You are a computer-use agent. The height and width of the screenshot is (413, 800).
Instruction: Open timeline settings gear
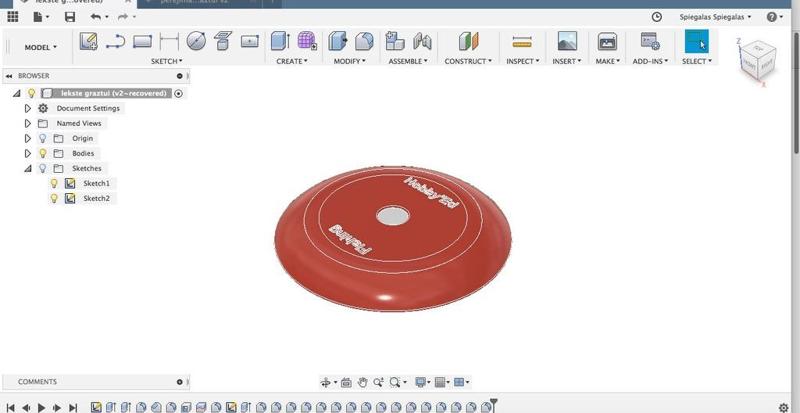point(784,407)
